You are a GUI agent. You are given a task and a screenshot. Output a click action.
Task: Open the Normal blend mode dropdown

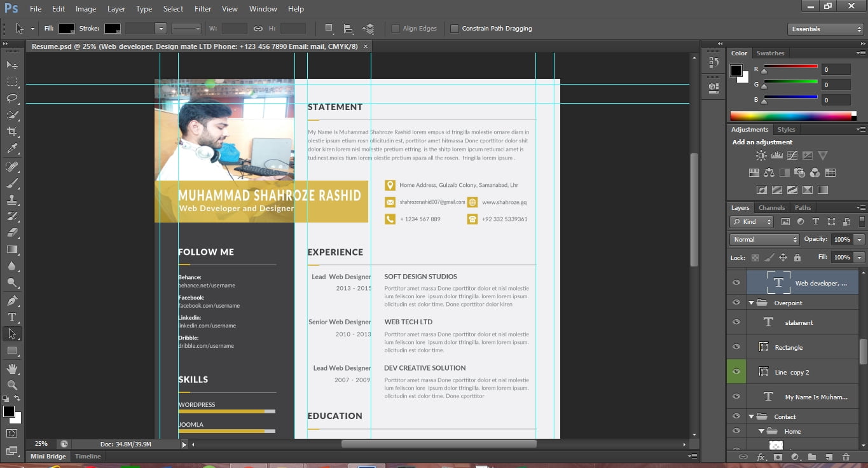point(764,240)
